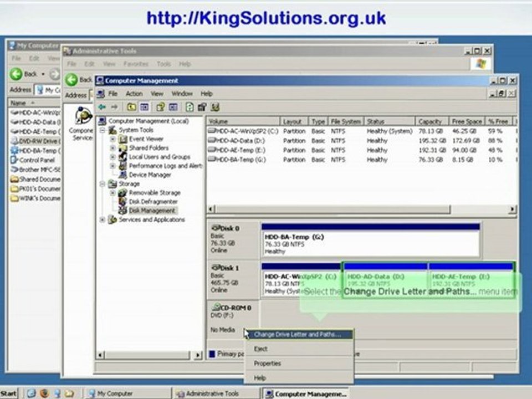The width and height of the screenshot is (532, 399).
Task: Click the Internet Explorer quick launch icon
Action: [31, 393]
